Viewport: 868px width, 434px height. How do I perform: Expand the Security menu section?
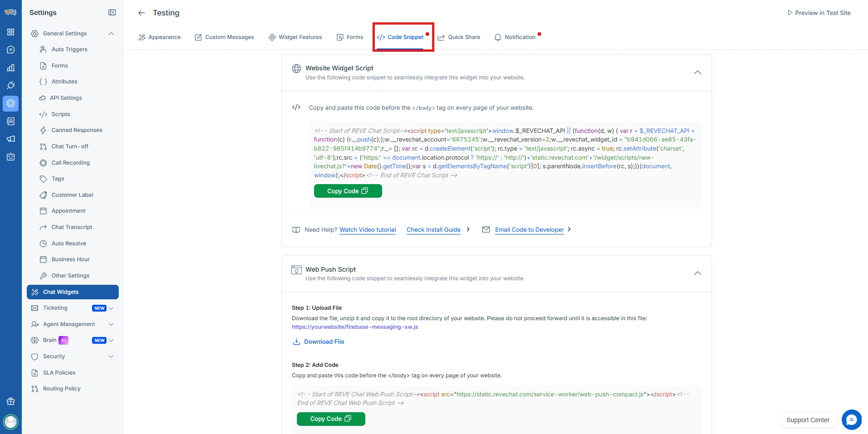(111, 356)
